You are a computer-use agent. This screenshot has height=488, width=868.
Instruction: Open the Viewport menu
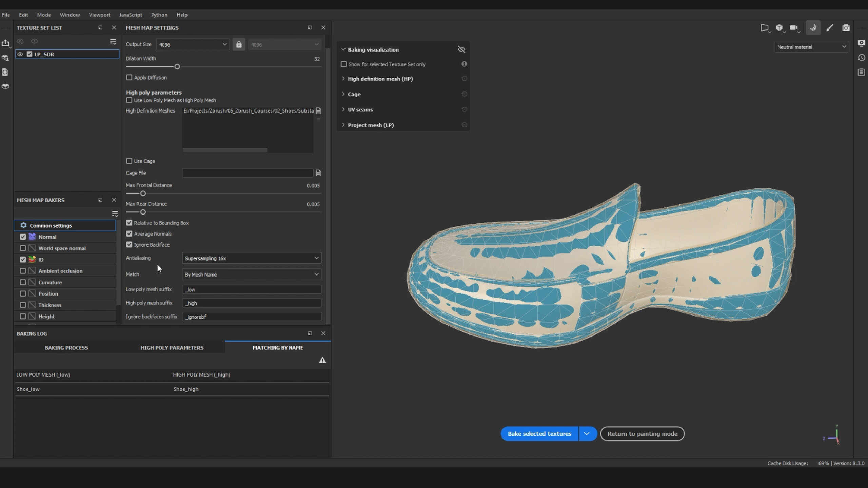coord(99,15)
